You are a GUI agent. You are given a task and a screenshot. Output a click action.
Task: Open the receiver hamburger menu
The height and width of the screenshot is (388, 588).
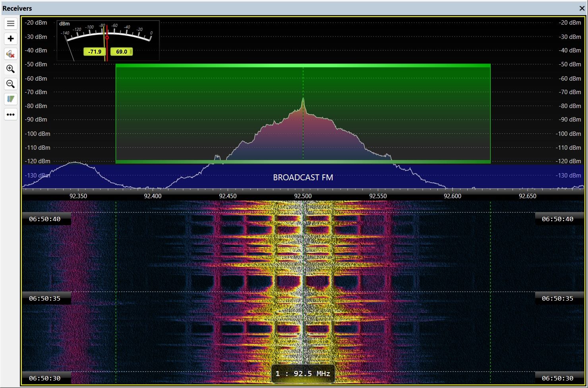pos(10,23)
